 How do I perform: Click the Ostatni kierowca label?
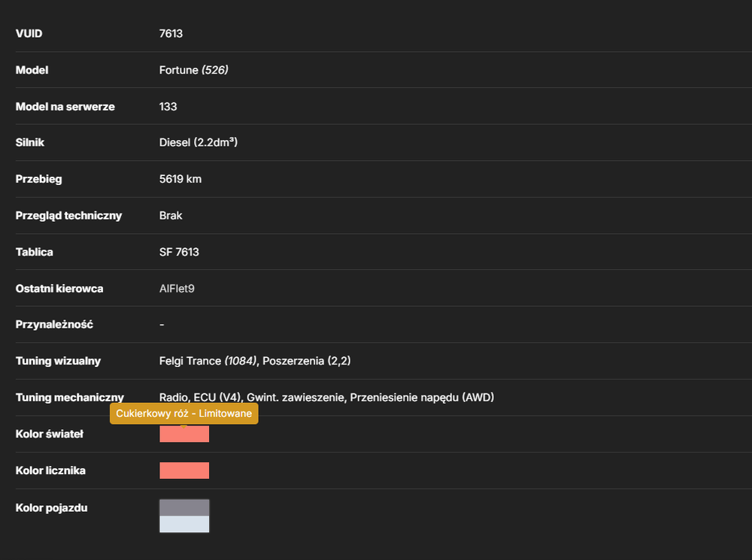tap(59, 289)
